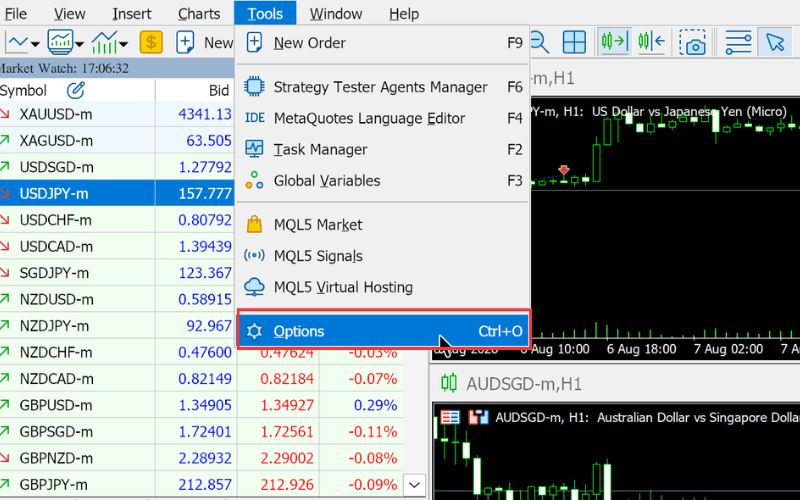Toggle chart shift from right border
This screenshot has height=500, width=800.
point(652,42)
